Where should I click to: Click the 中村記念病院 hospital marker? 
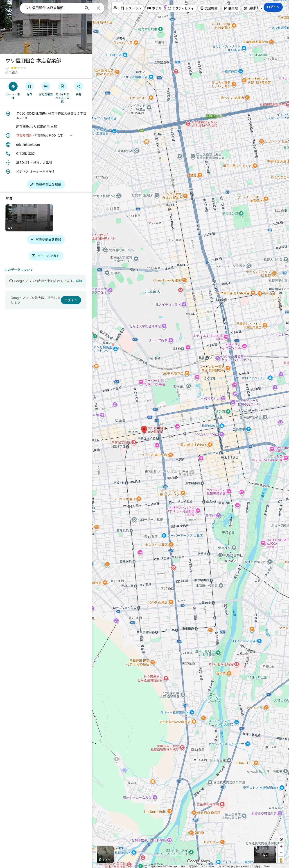point(133,442)
